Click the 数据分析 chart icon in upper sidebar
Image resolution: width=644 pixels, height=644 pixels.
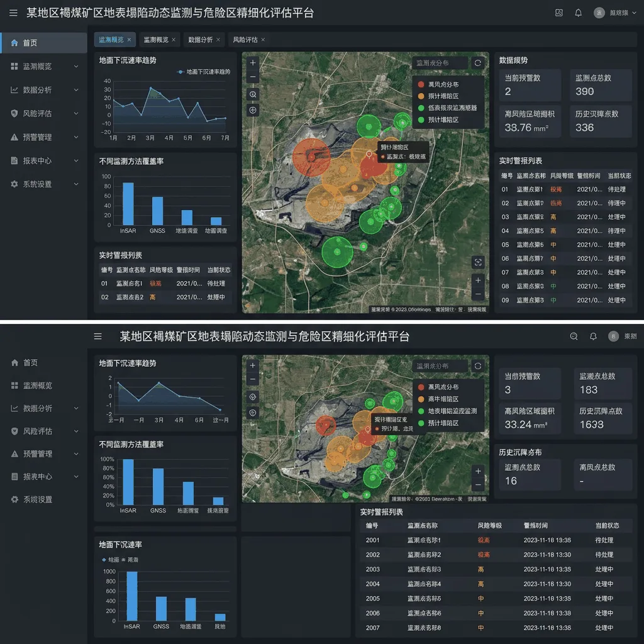tap(14, 90)
